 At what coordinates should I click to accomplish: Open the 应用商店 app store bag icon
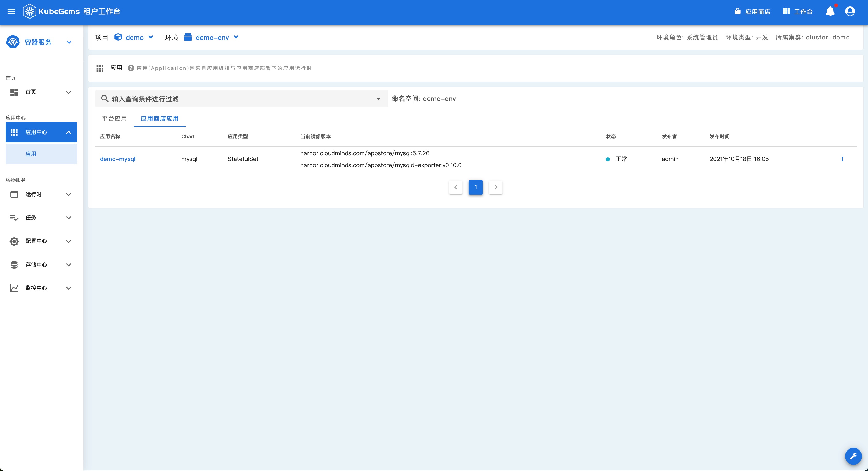(738, 11)
